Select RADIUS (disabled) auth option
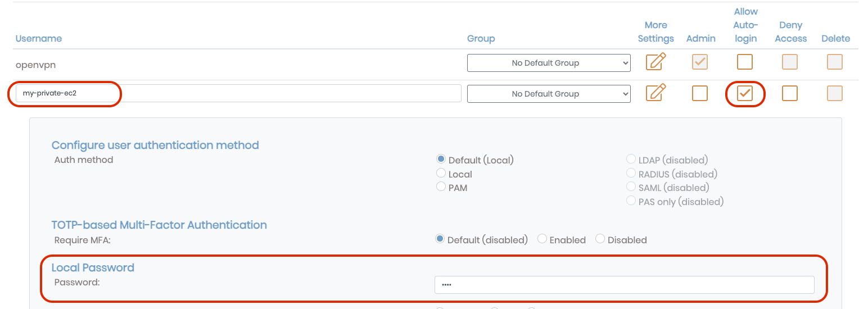This screenshot has width=868, height=309. (631, 174)
